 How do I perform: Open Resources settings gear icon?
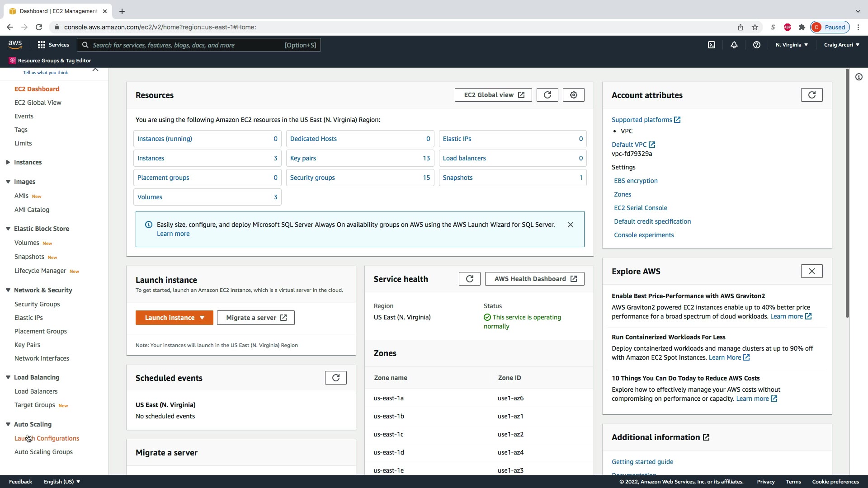573,95
